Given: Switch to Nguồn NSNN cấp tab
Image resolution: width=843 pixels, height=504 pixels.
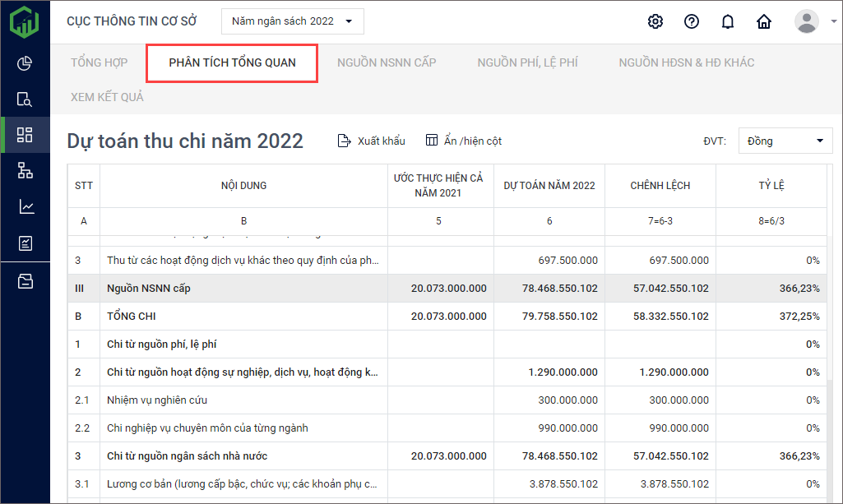Looking at the screenshot, I should coord(387,62).
